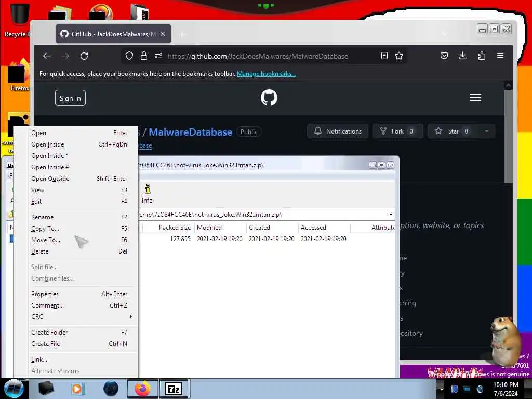Go to GitHub home via logo
This screenshot has width=532, height=399.
(x=269, y=98)
